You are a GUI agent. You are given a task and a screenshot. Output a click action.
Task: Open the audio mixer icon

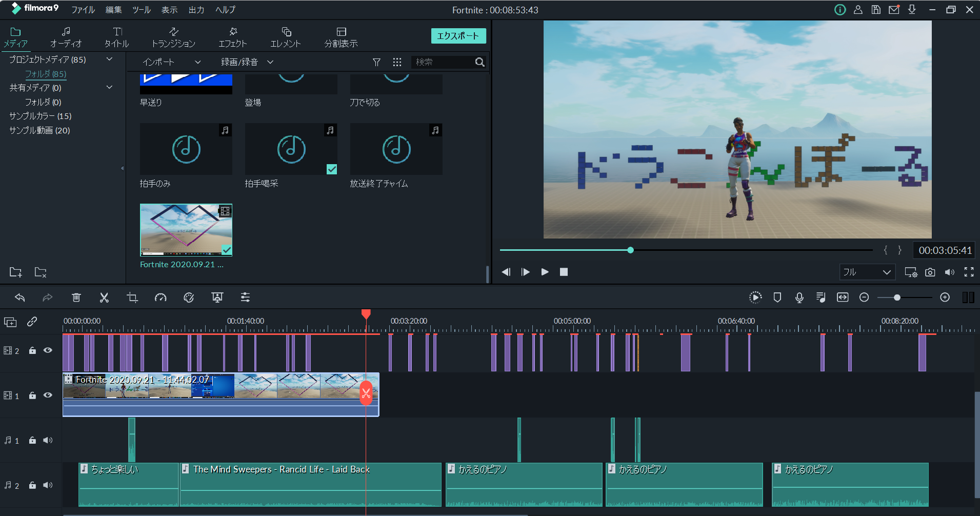click(821, 297)
